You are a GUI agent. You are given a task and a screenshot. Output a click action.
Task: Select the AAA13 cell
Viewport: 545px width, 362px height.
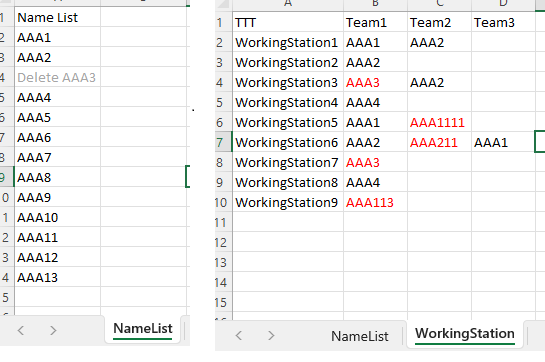tap(57, 277)
